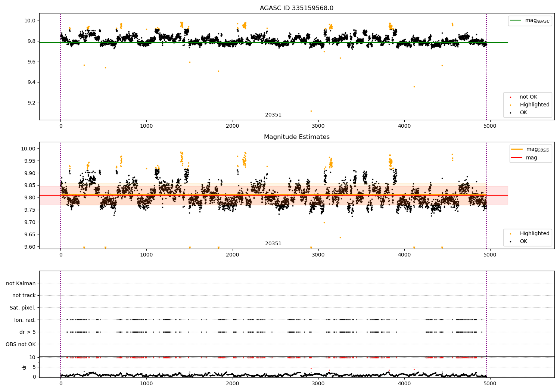Click the 9.65 y-tick label

[30, 234]
